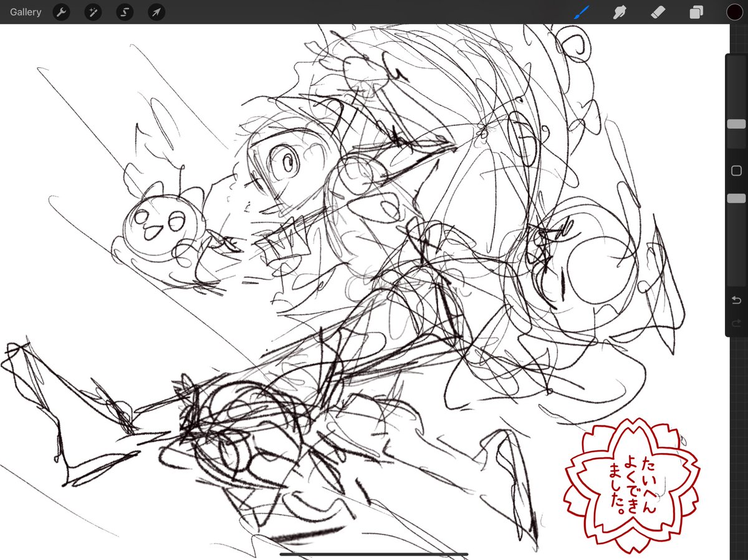Redo the last undone stroke
The height and width of the screenshot is (560, 748).
point(736,323)
